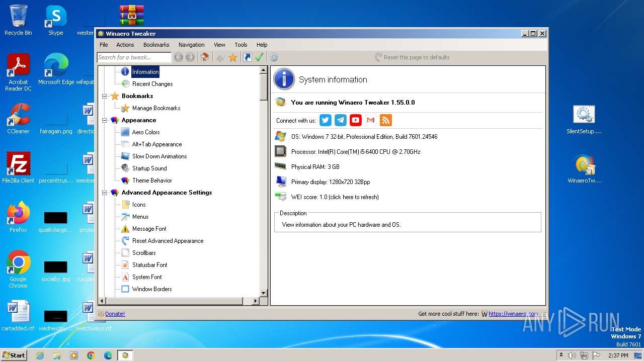Screen dimensions: 644x362
Task: Open Winaero Twitter page icon
Action: [326, 120]
